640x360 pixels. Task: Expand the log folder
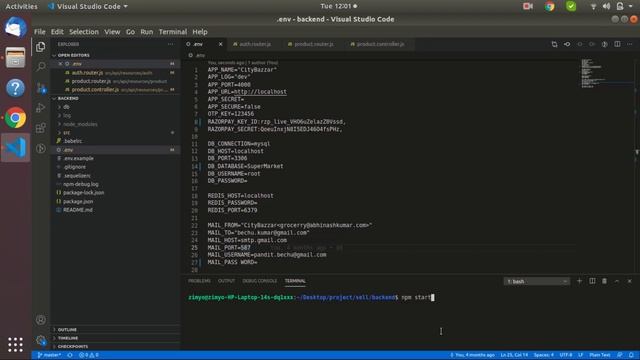pos(67,116)
